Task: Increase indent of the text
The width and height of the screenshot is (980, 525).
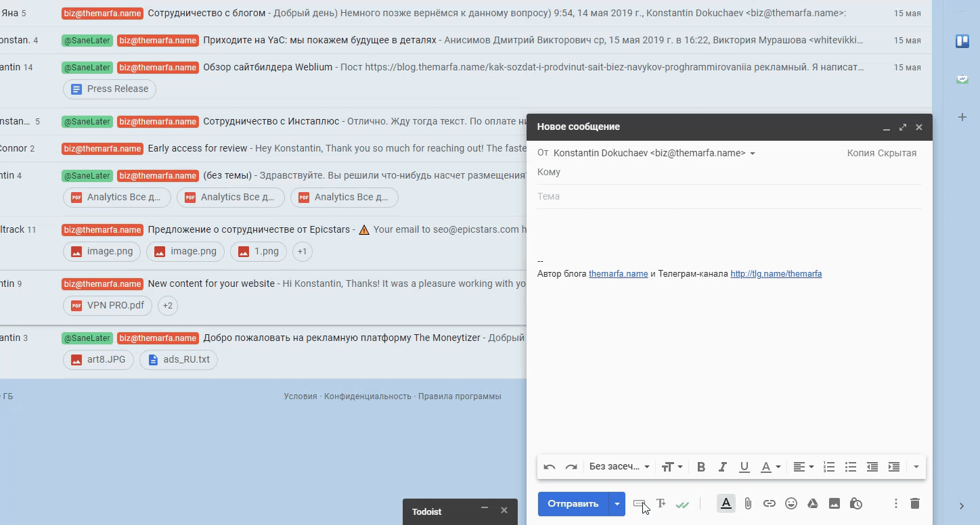Action: pyautogui.click(x=894, y=467)
